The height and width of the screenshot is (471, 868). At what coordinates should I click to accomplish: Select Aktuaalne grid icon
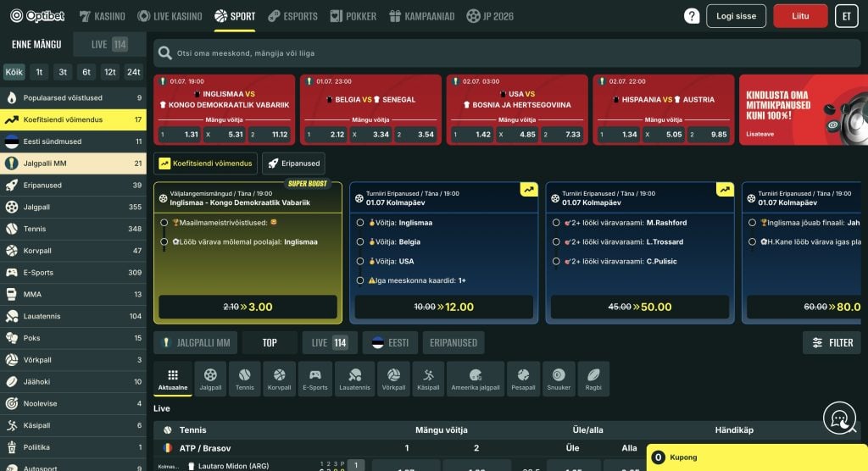point(173,380)
